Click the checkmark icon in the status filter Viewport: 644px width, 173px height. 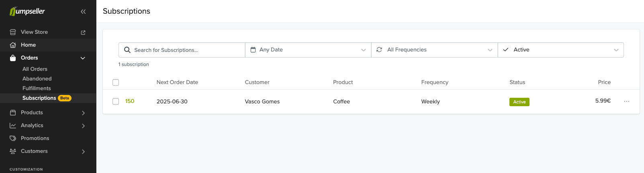coord(506,50)
